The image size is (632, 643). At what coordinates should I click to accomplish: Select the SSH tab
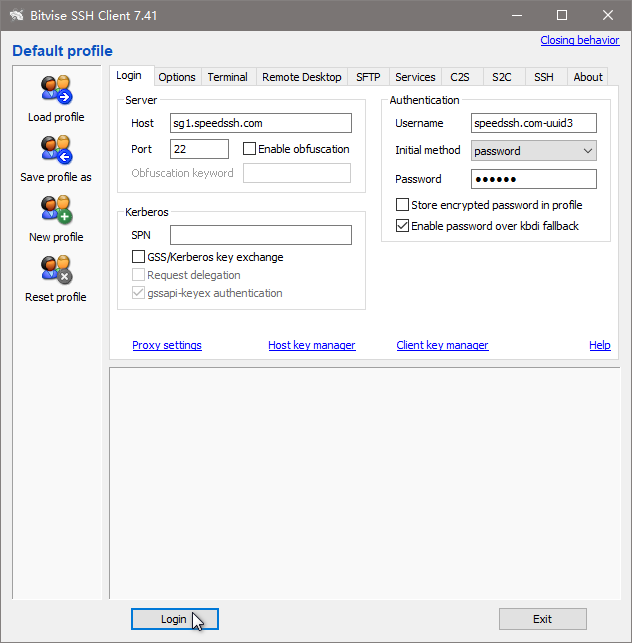click(x=544, y=77)
